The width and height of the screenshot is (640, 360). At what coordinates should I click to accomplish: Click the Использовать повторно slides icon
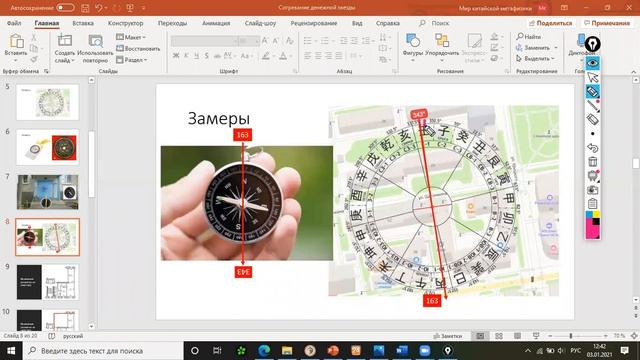click(x=95, y=41)
